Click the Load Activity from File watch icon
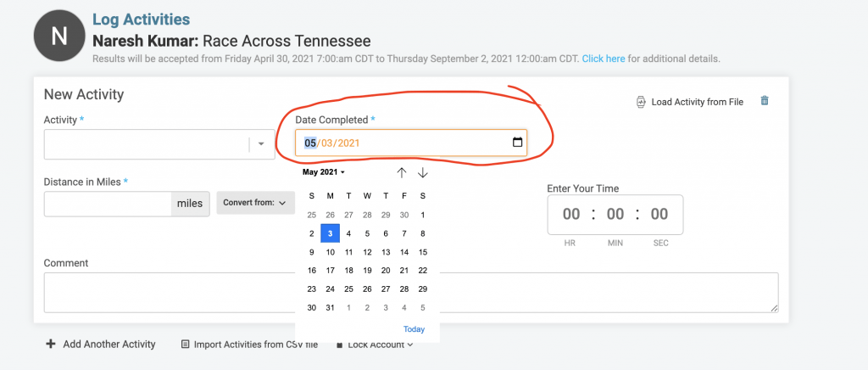Screen dimensions: 868x370 pyautogui.click(x=641, y=102)
